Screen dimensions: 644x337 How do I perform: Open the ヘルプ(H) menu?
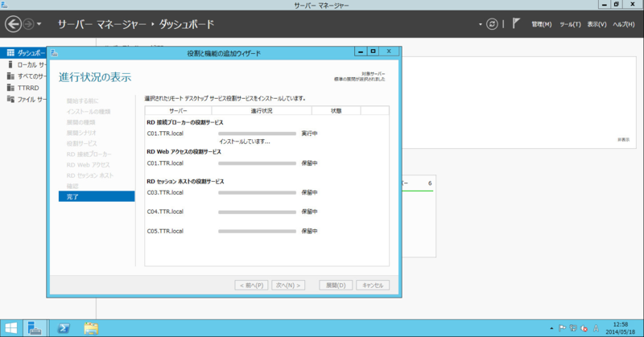pos(623,25)
